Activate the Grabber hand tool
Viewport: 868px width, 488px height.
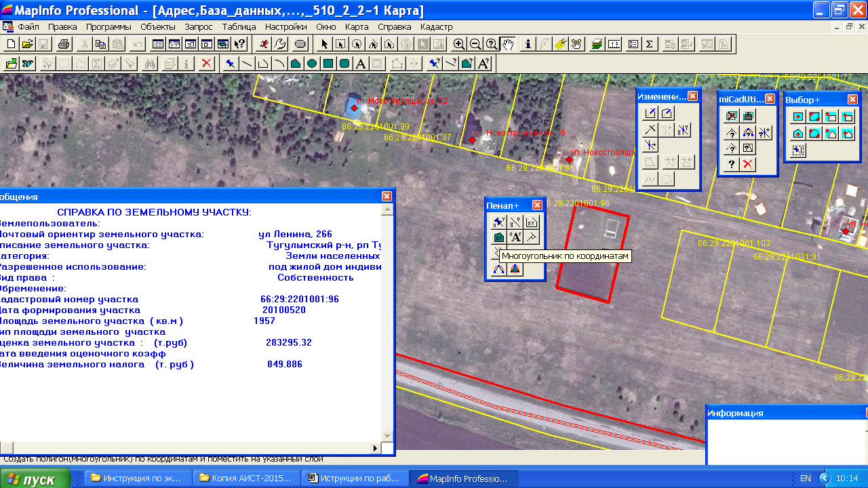(x=508, y=44)
